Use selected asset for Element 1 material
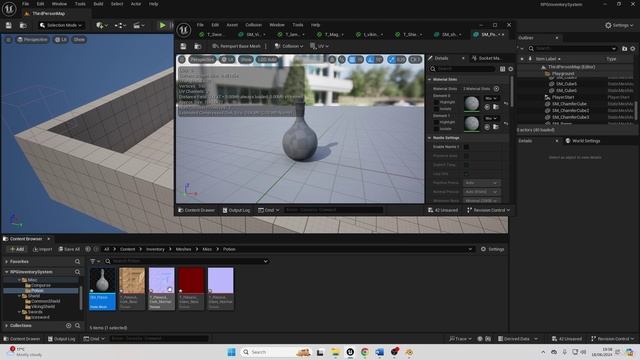640x360 pixels. pos(487,127)
